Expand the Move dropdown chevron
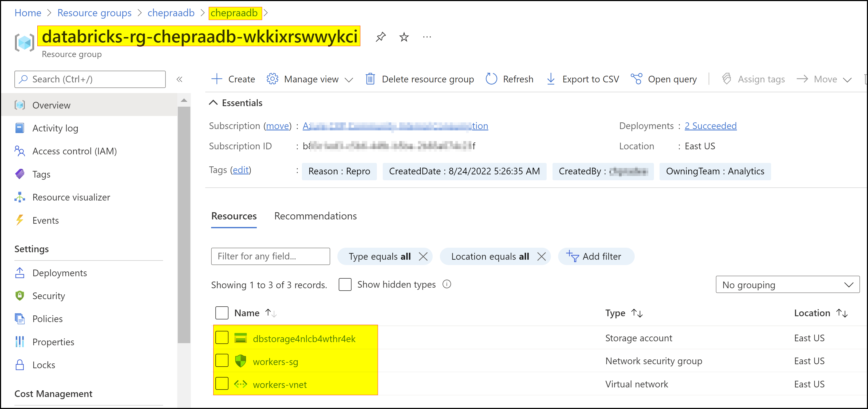 [x=847, y=80]
